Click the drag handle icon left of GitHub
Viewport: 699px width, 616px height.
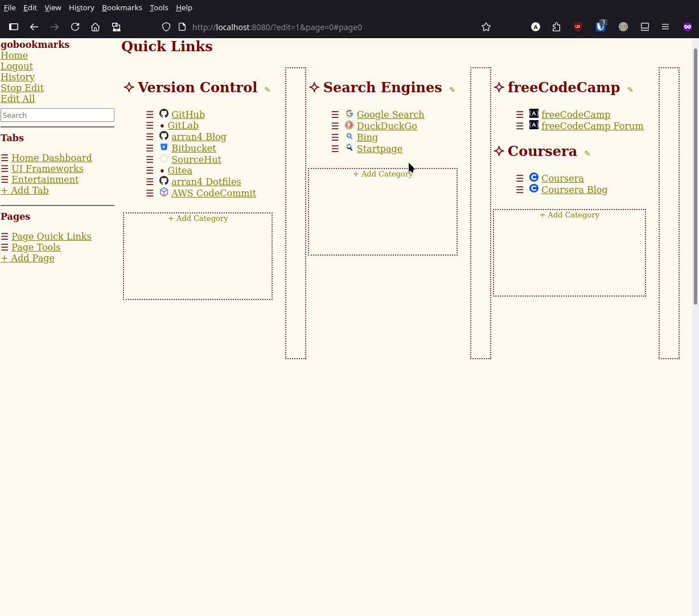150,114
